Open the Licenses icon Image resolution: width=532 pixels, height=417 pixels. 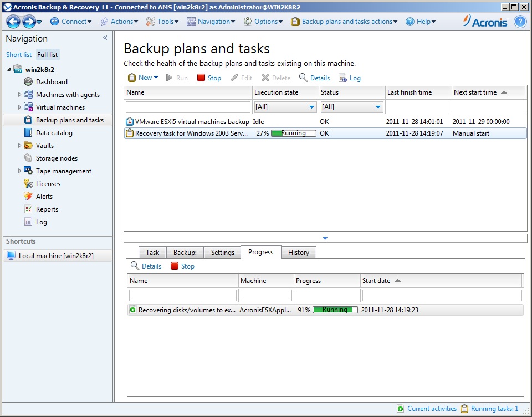click(28, 183)
